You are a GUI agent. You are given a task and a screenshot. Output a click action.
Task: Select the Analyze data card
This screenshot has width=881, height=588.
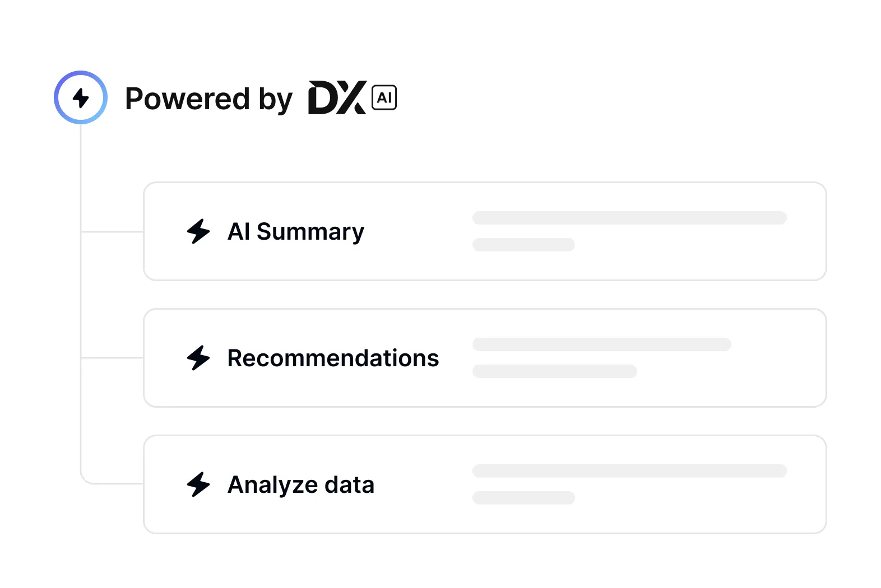point(485,484)
